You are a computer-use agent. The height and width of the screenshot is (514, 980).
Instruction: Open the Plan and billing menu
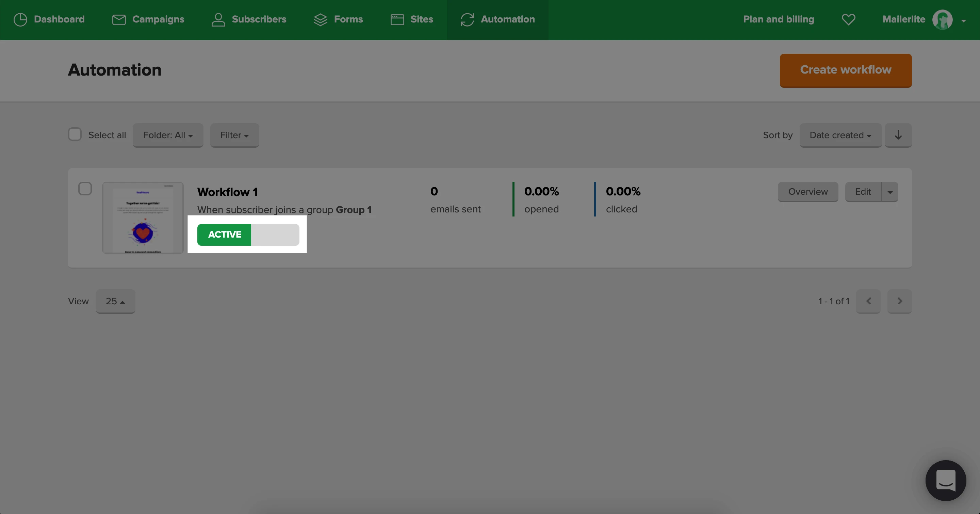click(778, 19)
